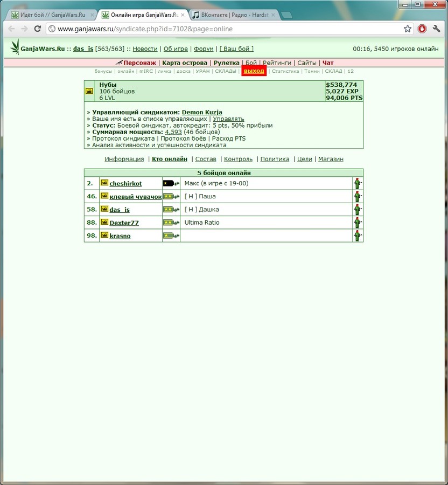Viewport: 448px width, 485px height.
Task: Open the Сайты menu item
Action: tap(307, 63)
